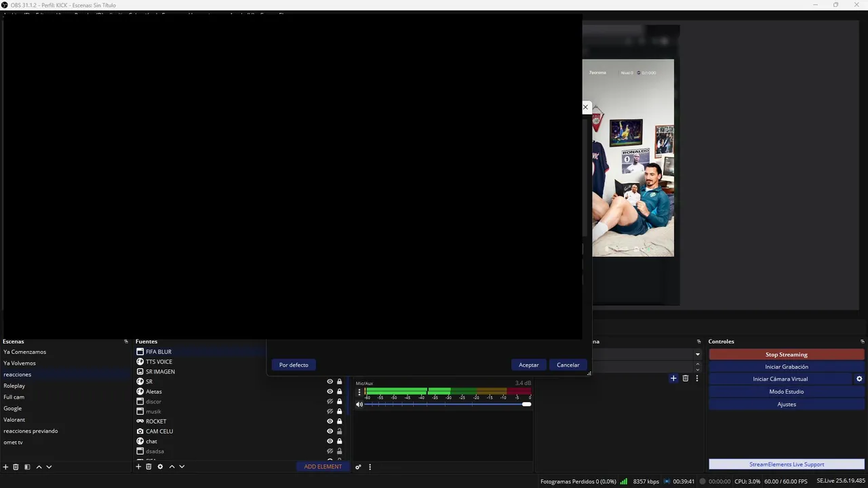Viewport: 868px width, 488px height.
Task: Open virtual camera settings gear
Action: pos(859,379)
